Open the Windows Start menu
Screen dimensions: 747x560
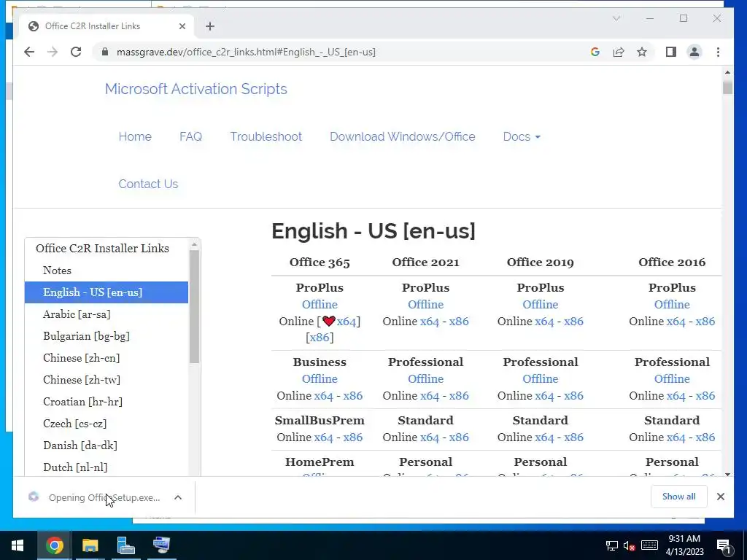tap(18, 545)
